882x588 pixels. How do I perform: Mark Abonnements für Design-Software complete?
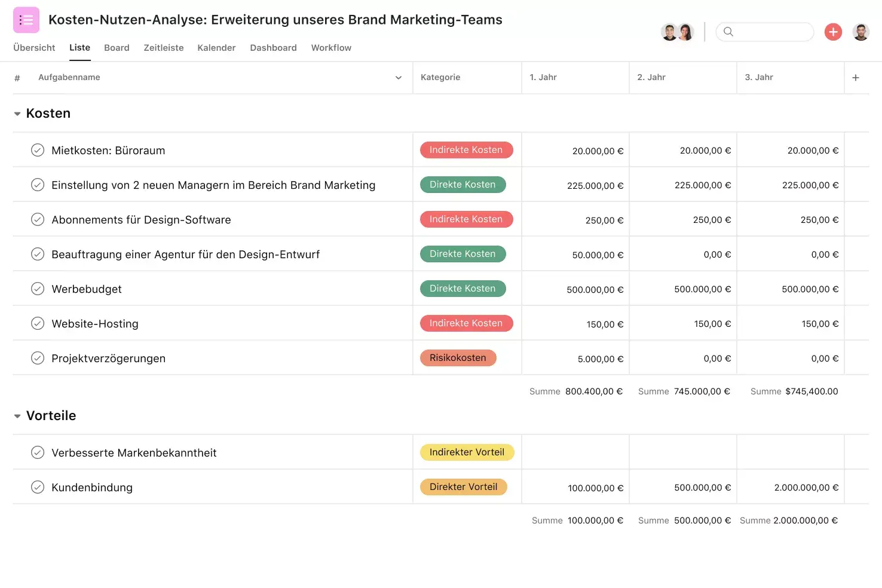click(x=38, y=219)
